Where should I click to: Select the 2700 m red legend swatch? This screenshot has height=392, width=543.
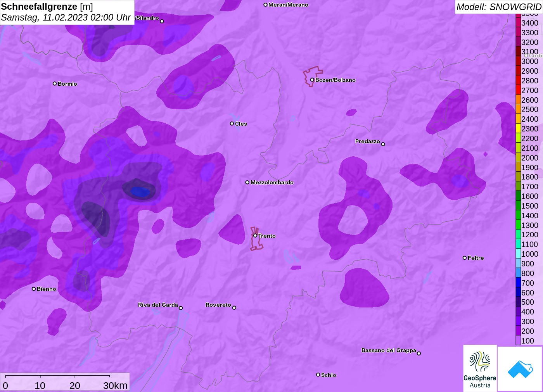(x=518, y=90)
